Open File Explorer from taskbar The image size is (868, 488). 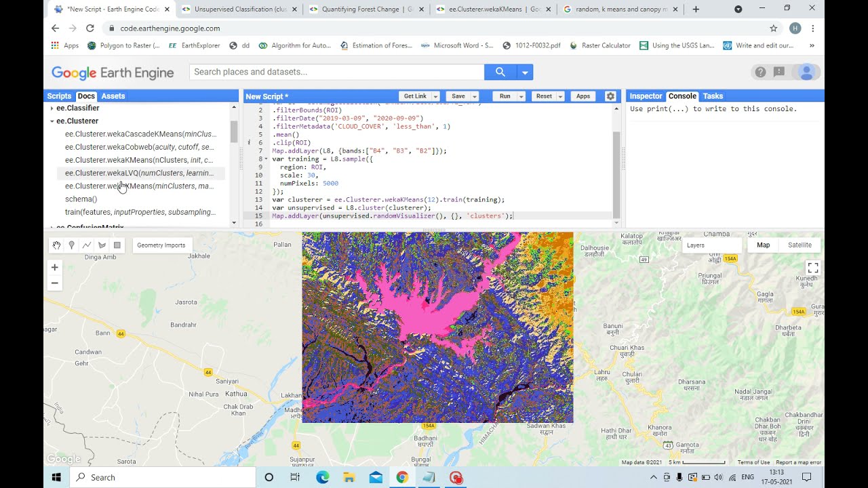click(349, 477)
